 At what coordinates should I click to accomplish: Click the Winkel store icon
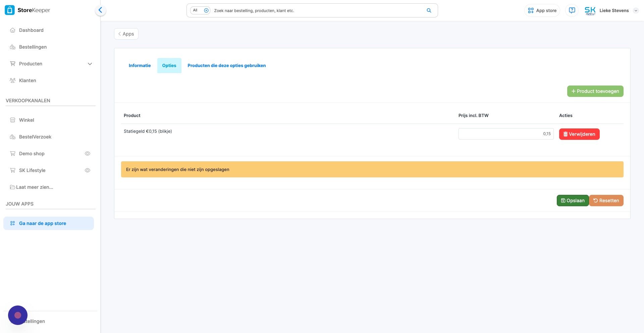coord(13,120)
